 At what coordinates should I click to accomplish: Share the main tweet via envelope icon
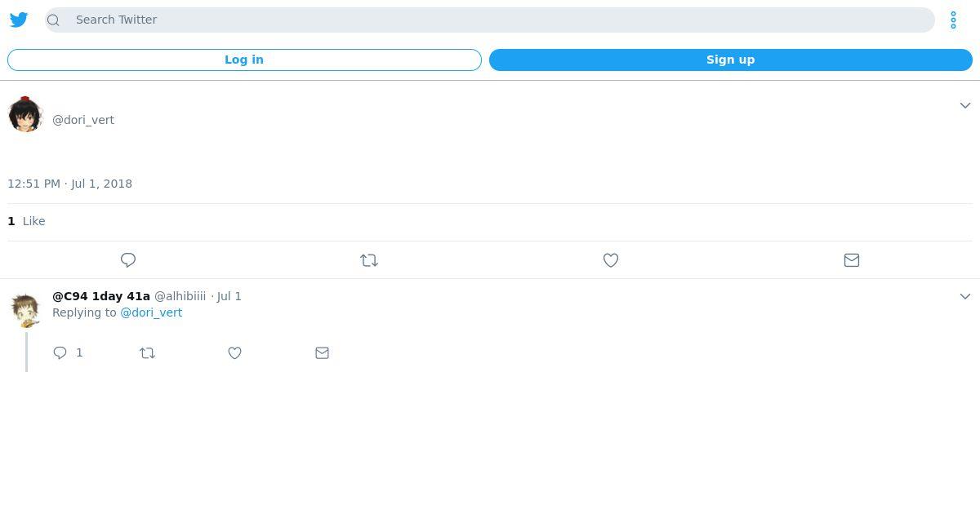852,260
